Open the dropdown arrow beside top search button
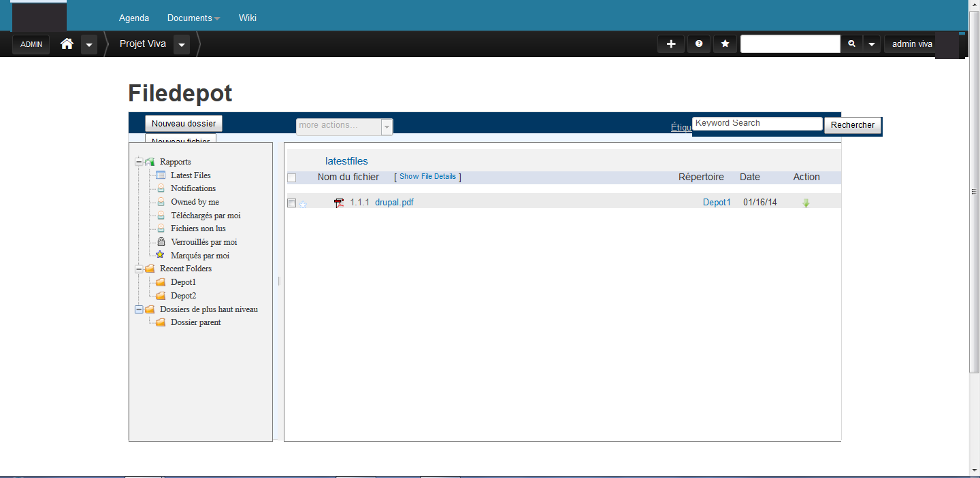Screen dimensions: 980x478 tap(872, 44)
